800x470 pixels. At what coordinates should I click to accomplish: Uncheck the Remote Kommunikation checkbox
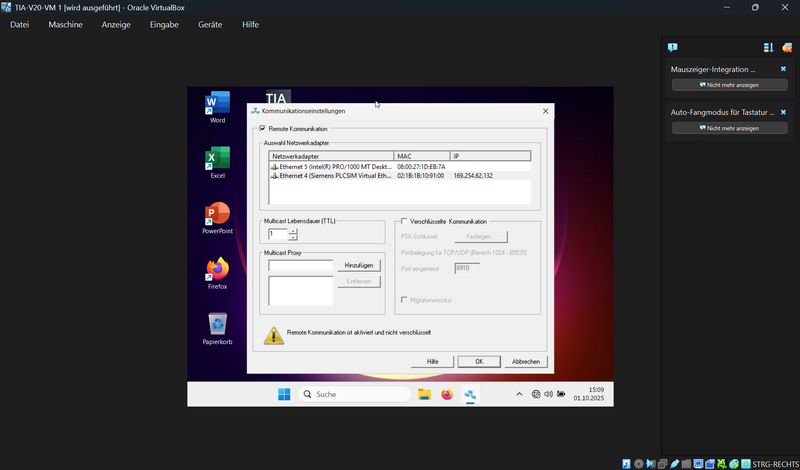click(x=263, y=128)
